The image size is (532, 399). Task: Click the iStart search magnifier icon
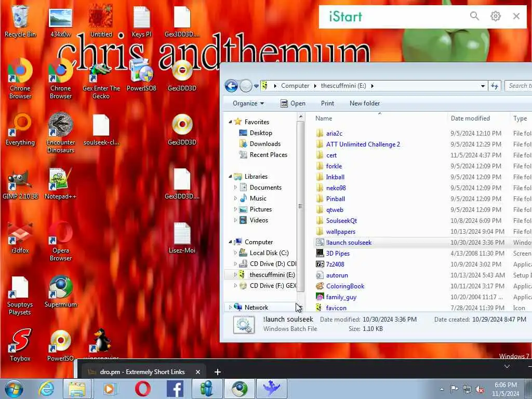point(474,16)
